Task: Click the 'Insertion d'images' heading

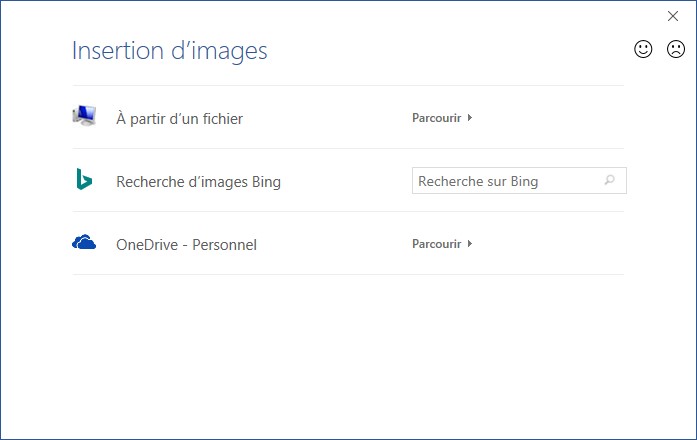Action: tap(169, 50)
